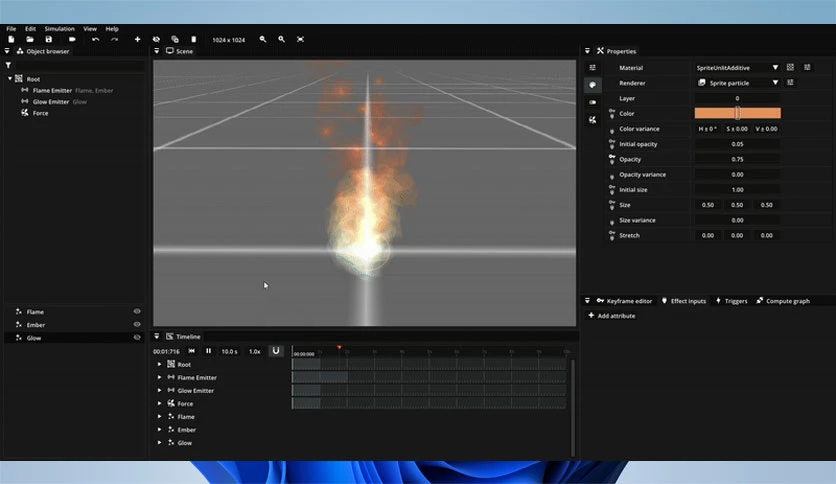
Task: Toggle hidden eye for Glow particle
Action: [137, 337]
